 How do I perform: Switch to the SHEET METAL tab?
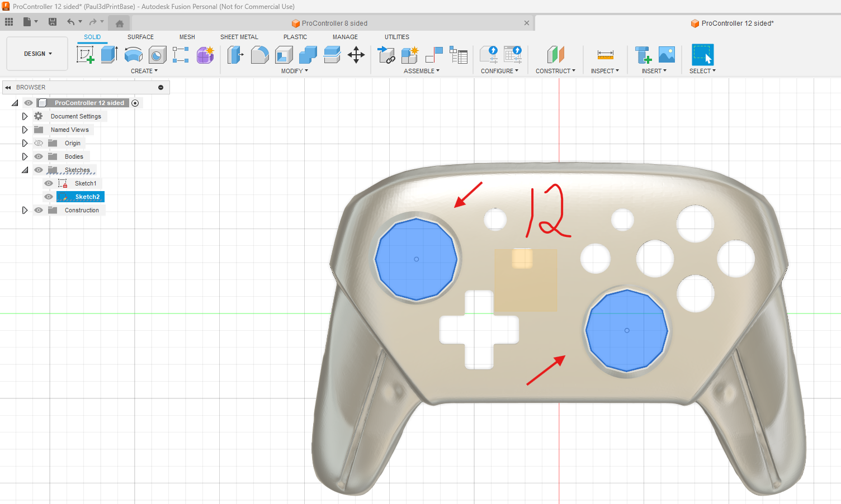(x=239, y=37)
